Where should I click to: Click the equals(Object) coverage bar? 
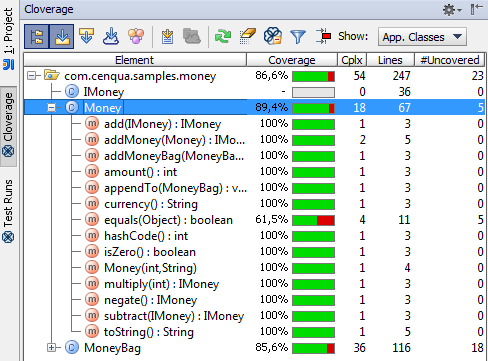(x=313, y=220)
